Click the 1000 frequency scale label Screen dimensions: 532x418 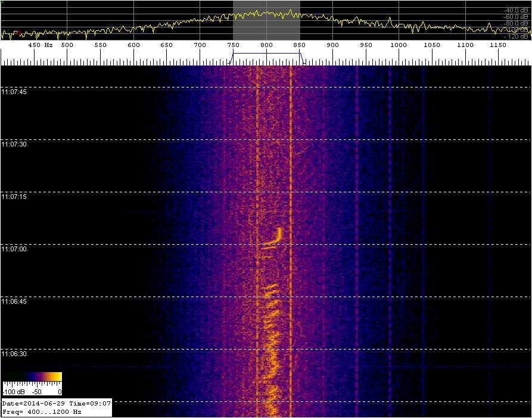pyautogui.click(x=398, y=45)
